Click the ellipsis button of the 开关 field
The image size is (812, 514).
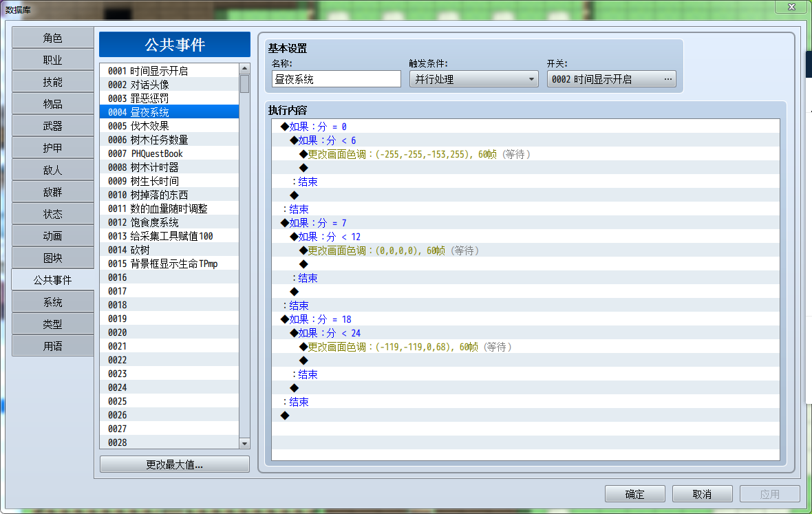(668, 79)
